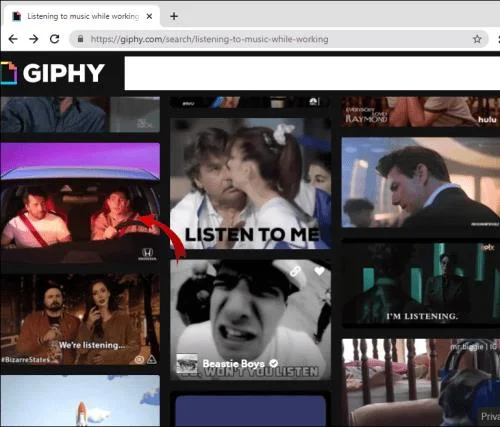Click the GIPHY logo
Image resolution: width=500 pixels, height=427 pixels.
[x=53, y=73]
